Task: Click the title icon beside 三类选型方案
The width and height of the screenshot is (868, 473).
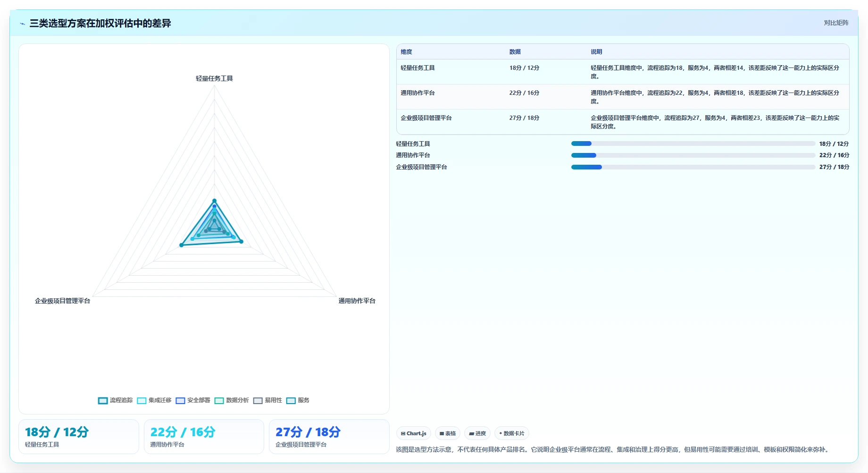Action: (x=22, y=24)
